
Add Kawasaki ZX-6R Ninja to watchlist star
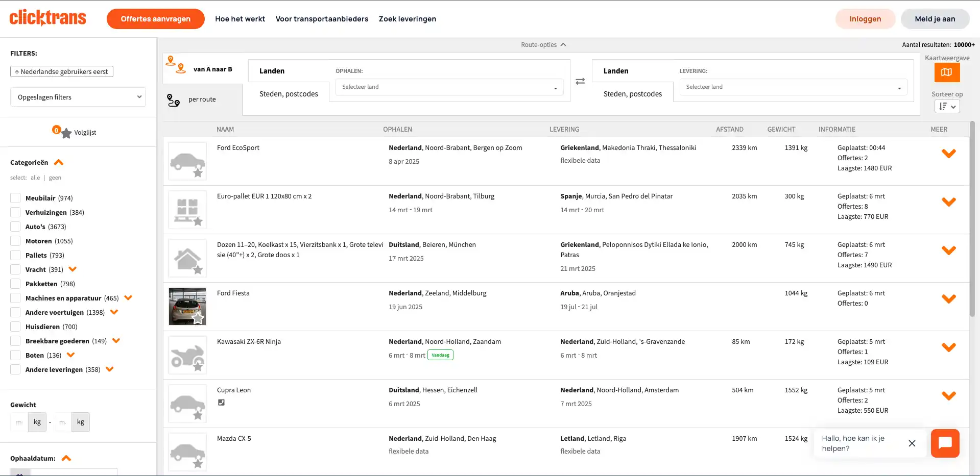(198, 366)
